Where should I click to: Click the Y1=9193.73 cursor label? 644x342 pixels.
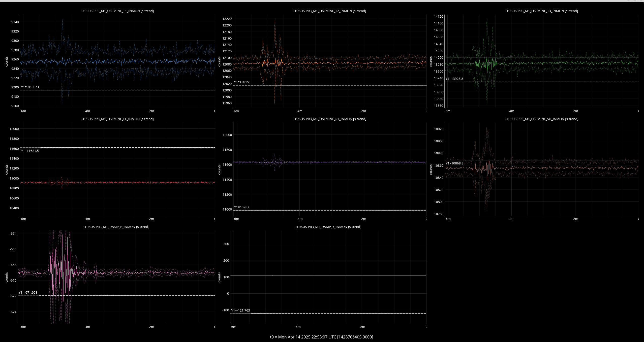tap(30, 87)
